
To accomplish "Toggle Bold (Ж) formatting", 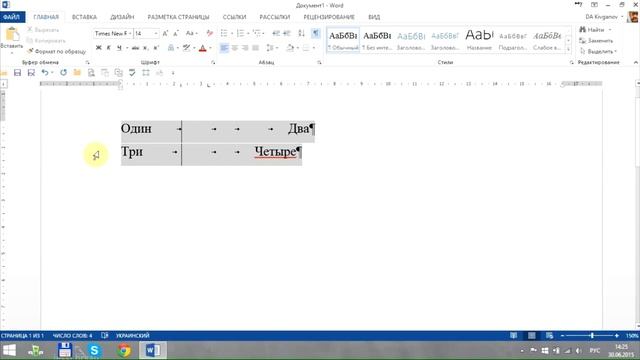I will coord(98,48).
